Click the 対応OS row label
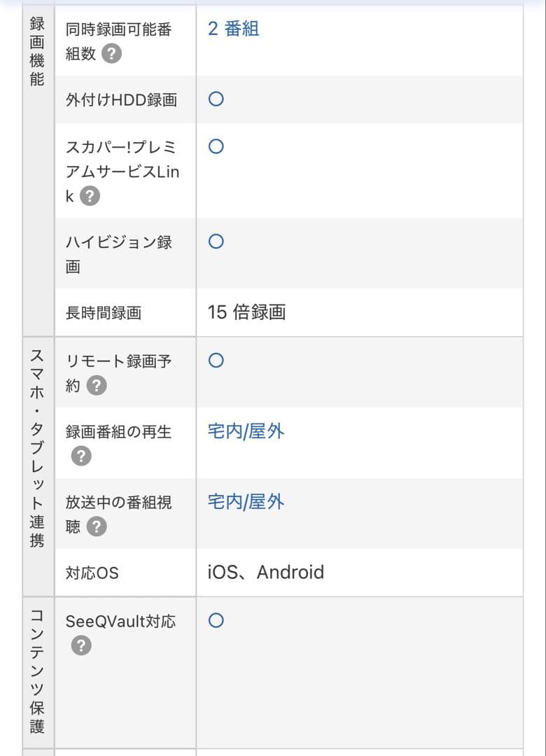The width and height of the screenshot is (546, 756). click(x=92, y=573)
